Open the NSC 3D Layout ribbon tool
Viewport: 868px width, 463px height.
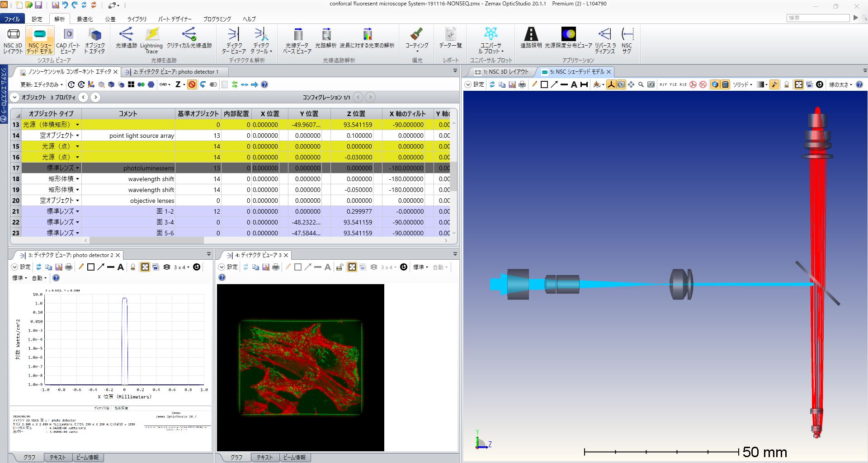pyautogui.click(x=13, y=40)
